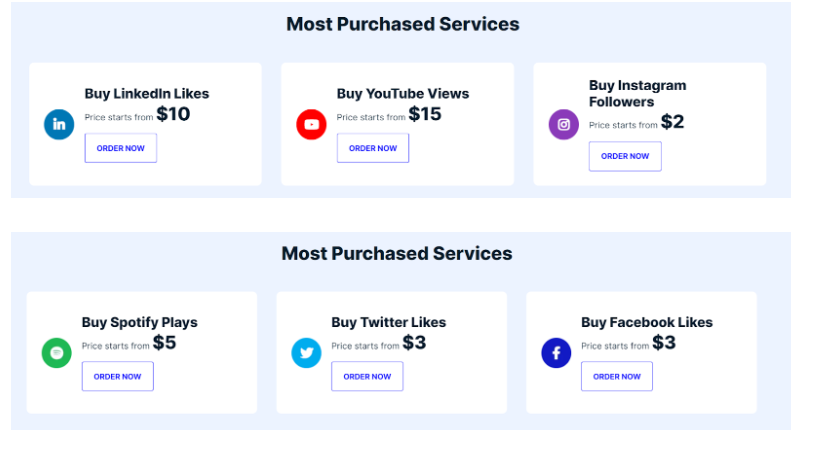
Task: Select the $10 LinkedIn price
Action: tap(173, 114)
